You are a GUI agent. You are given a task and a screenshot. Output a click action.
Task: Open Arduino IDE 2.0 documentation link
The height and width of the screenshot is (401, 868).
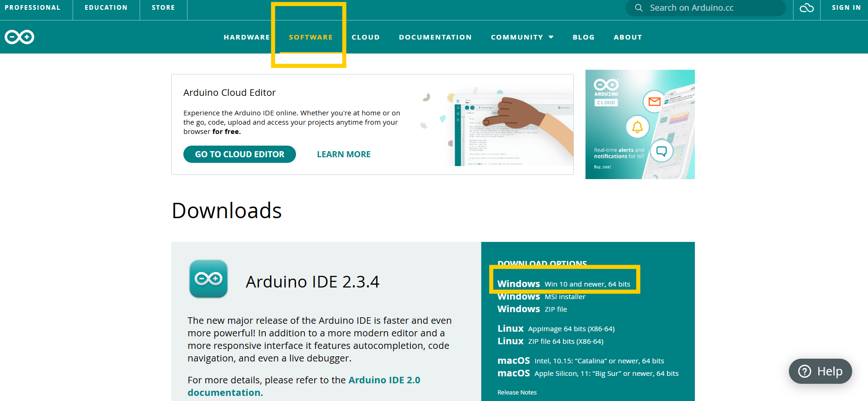(x=304, y=386)
